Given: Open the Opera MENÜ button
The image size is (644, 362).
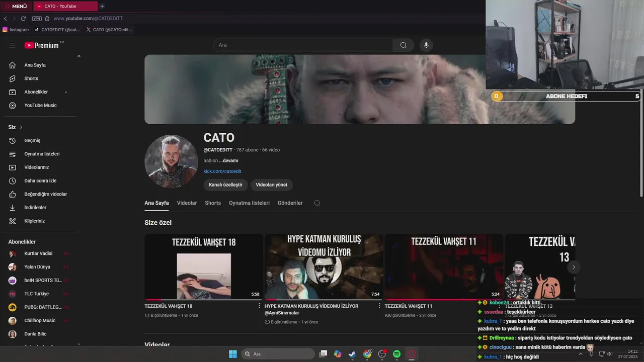Looking at the screenshot, I should 16,6.
